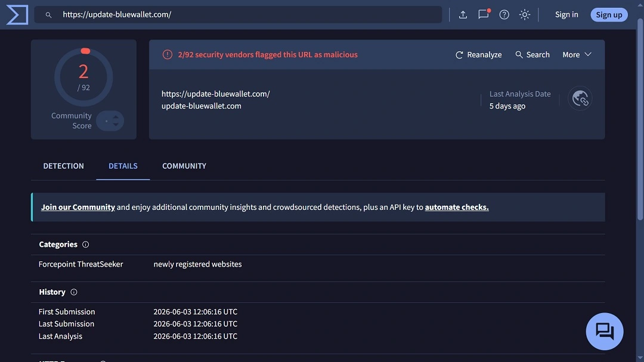
Task: Click the Last Submission timestamp value
Action: click(195, 324)
